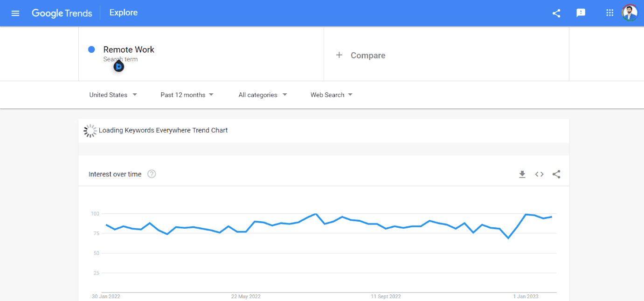Go to the Google Trends home logo
The height and width of the screenshot is (301, 644).
point(62,13)
